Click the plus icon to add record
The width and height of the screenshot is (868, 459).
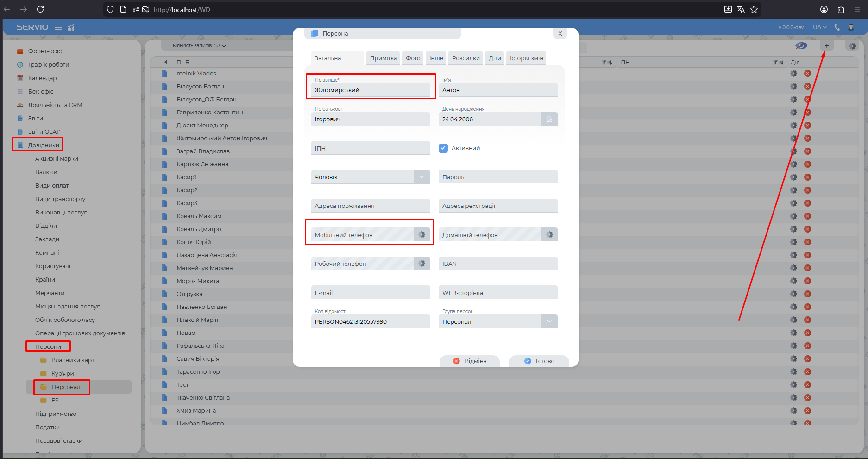point(826,46)
